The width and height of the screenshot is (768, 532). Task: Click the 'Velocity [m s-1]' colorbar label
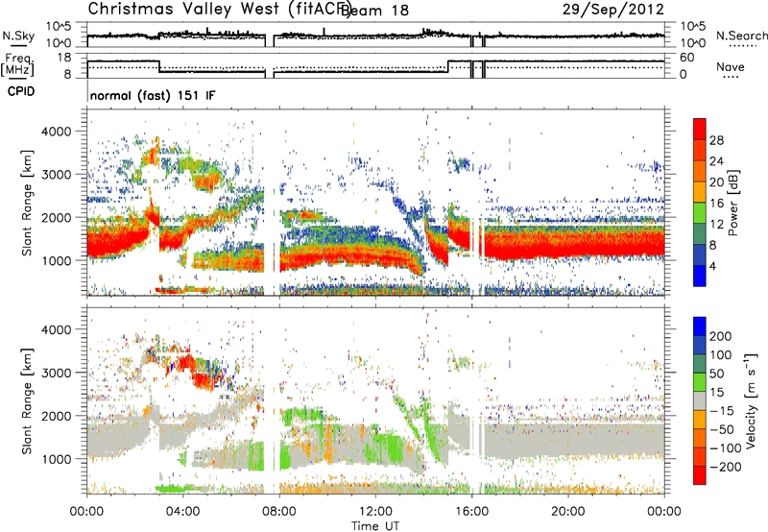(751, 400)
